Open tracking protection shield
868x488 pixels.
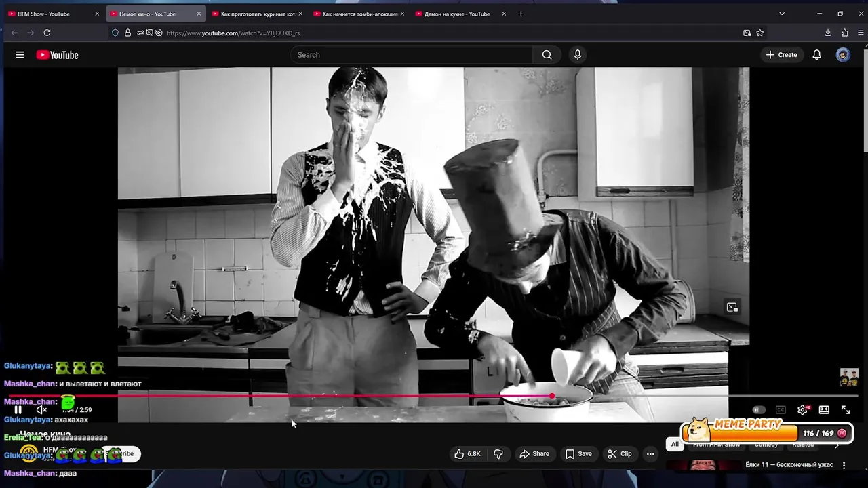point(115,33)
